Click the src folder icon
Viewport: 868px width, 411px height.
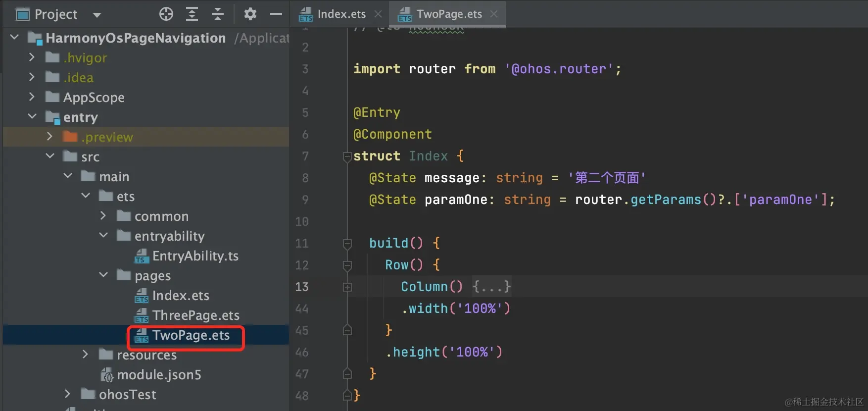point(70,156)
